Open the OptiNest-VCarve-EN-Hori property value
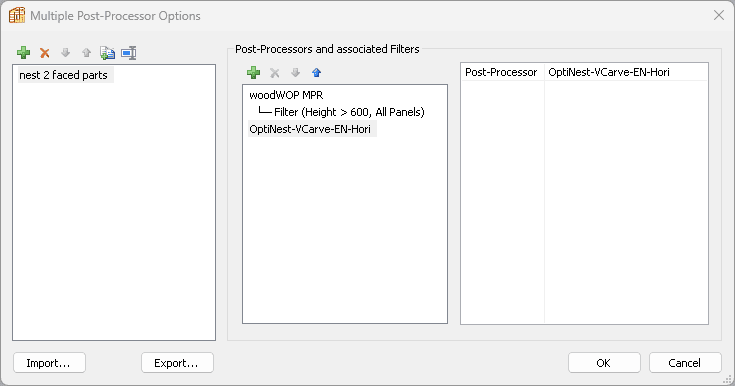 [x=626, y=72]
